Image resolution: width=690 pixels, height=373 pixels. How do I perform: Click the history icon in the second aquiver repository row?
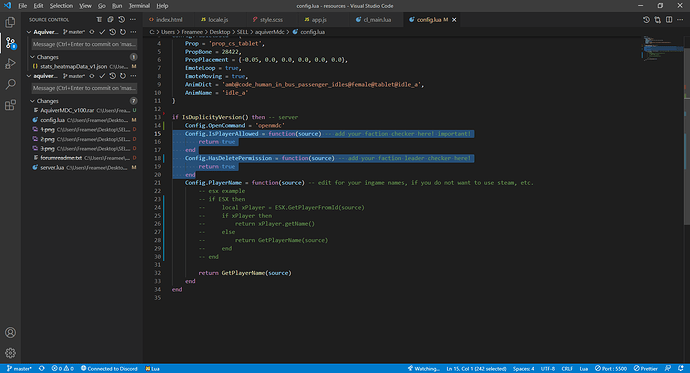click(113, 76)
